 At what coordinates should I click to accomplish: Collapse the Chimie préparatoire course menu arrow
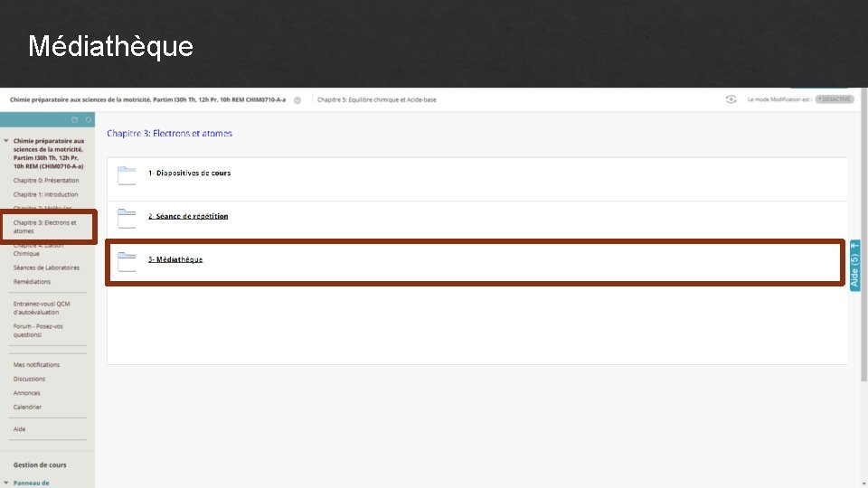tap(6, 141)
